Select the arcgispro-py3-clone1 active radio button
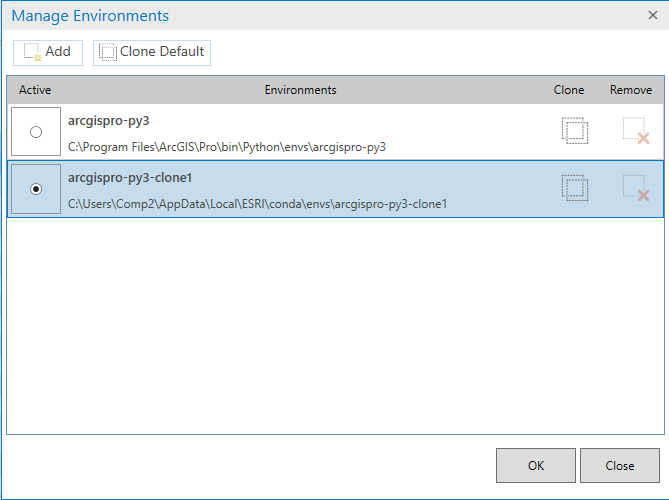Screen dimensions: 669x500 pyautogui.click(x=37, y=188)
